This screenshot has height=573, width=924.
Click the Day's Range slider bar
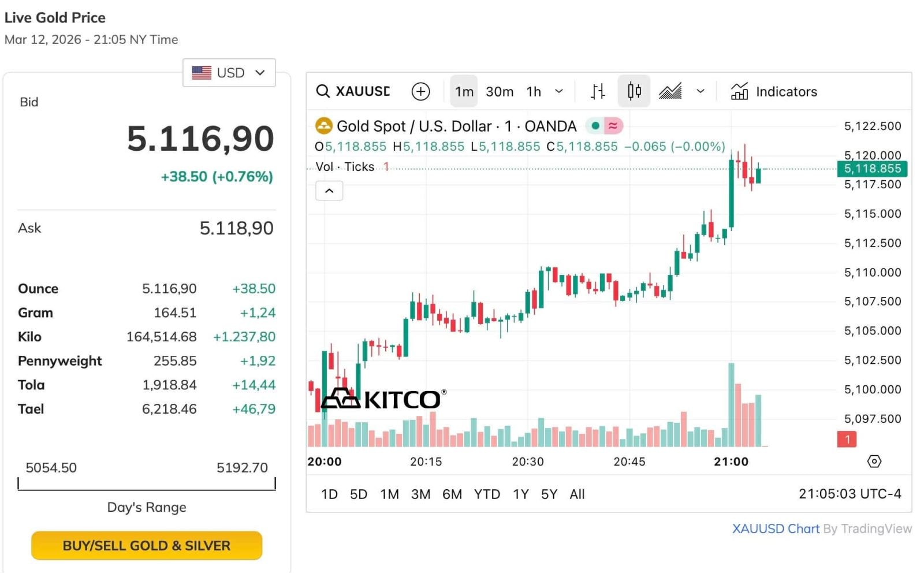point(147,489)
